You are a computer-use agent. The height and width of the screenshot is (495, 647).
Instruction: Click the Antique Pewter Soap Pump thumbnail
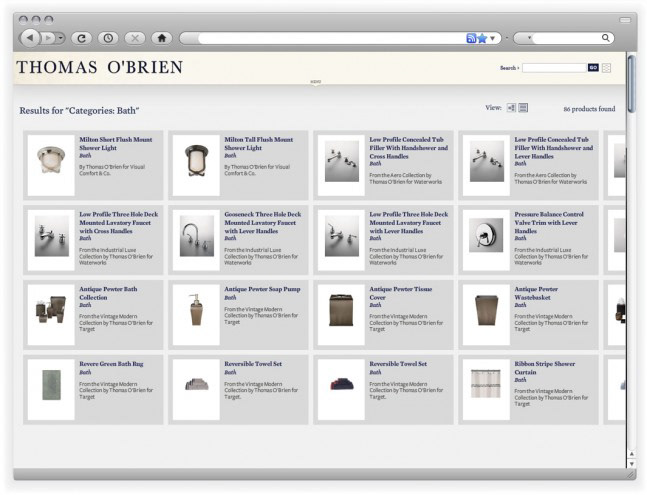(x=196, y=315)
